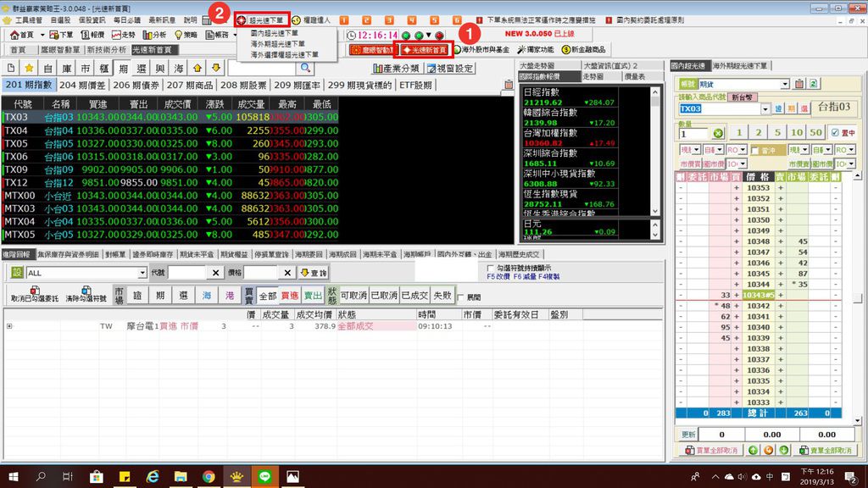This screenshot has height=488, width=868.
Task: Click the clipboard icon beside 帳號 field
Action: (x=798, y=84)
